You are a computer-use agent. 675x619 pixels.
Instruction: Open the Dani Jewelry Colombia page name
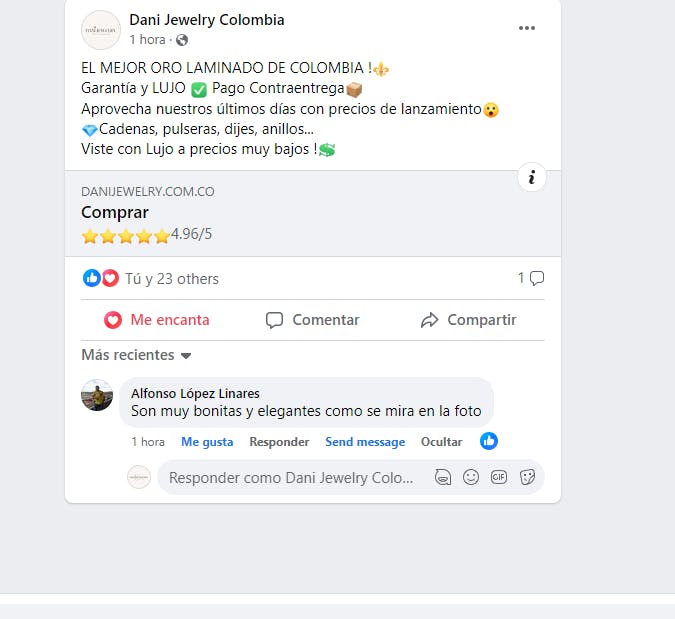pos(207,20)
